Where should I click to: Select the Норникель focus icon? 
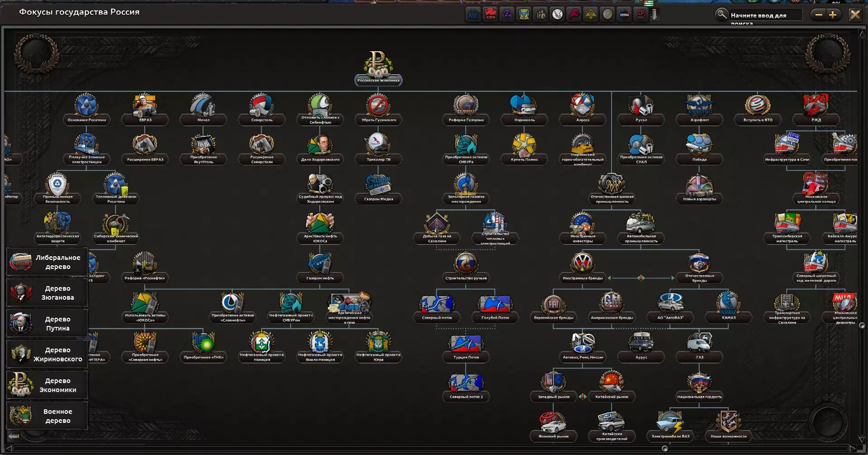(524, 109)
